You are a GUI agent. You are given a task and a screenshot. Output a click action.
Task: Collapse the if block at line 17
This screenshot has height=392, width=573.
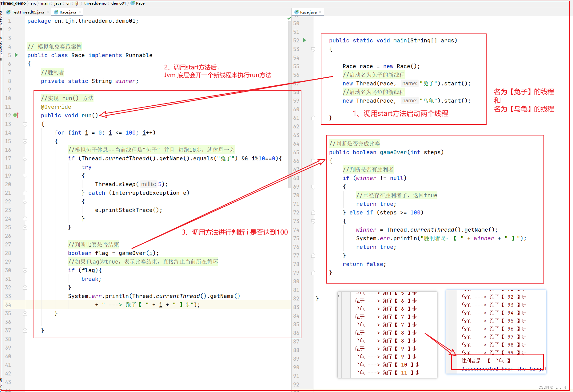tap(25, 159)
